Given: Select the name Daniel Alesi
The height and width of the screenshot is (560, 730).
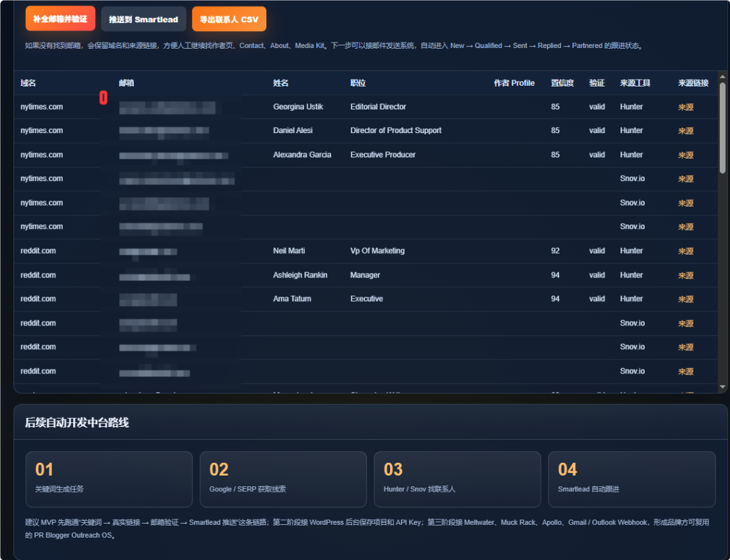Looking at the screenshot, I should pos(293,130).
